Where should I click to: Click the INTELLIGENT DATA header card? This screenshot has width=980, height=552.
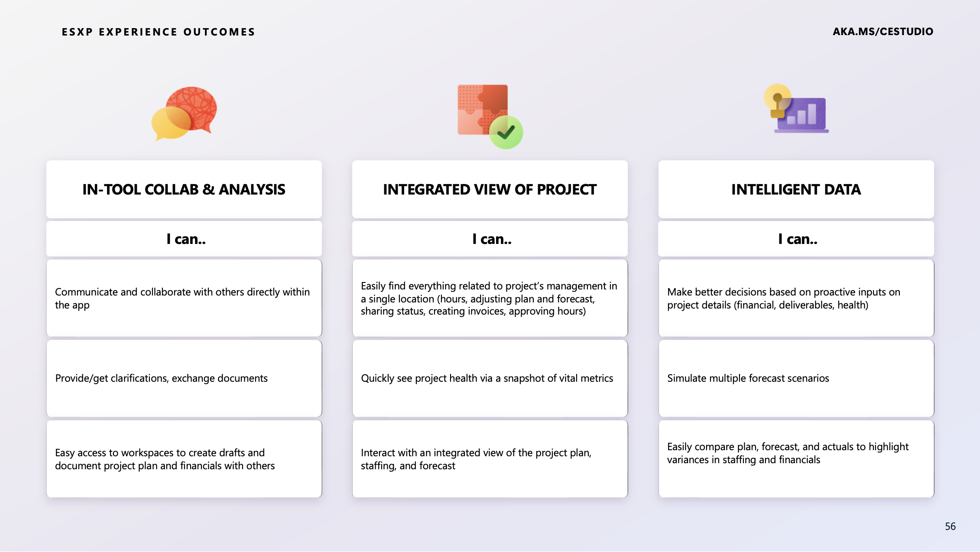click(796, 189)
